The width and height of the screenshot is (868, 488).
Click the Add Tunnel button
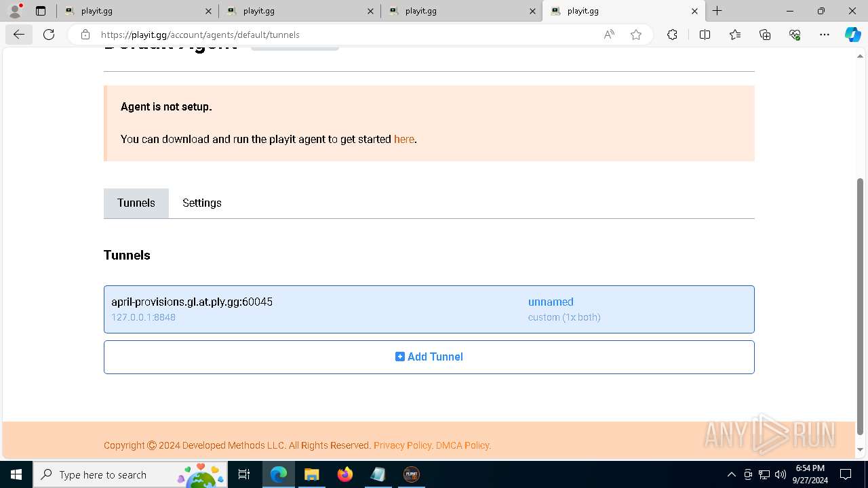pyautogui.click(x=429, y=357)
